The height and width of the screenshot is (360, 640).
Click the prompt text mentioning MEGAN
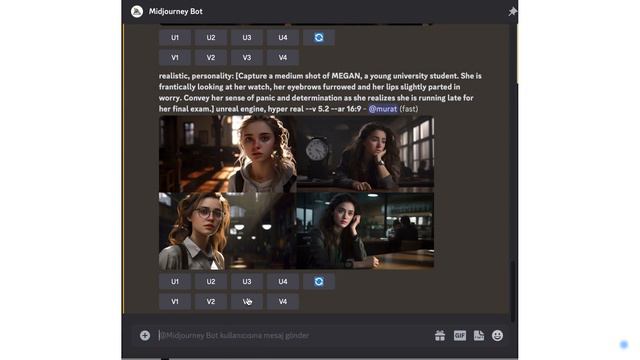(x=320, y=92)
